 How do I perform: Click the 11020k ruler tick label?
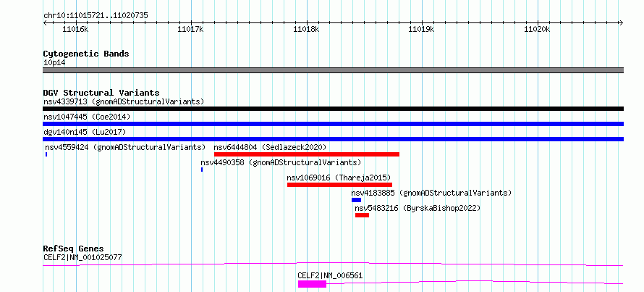[x=537, y=29]
